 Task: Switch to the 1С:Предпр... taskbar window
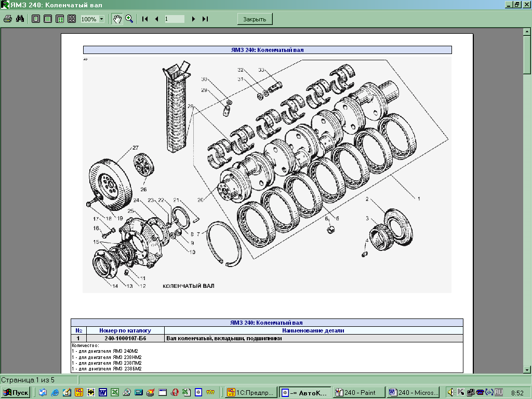click(250, 392)
